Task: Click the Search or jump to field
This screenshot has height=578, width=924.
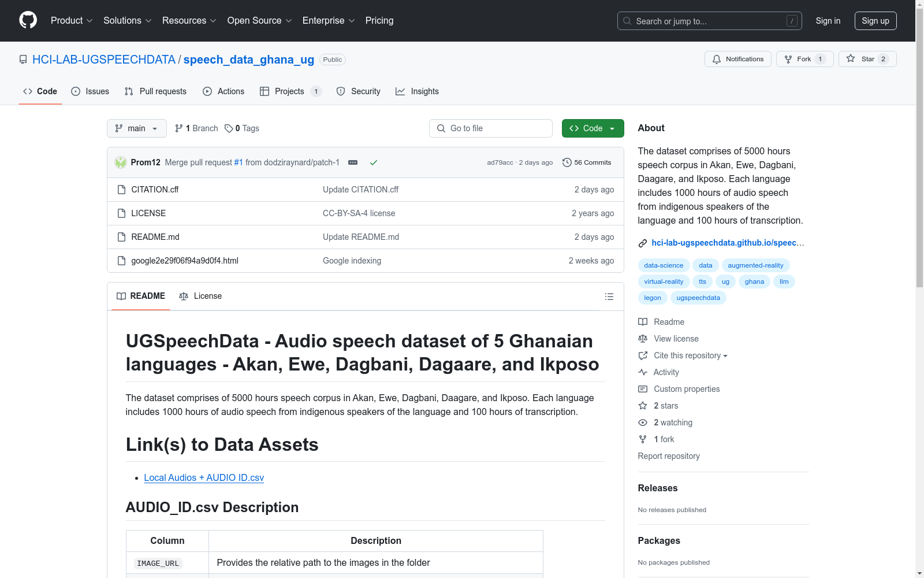Action: 709,21
